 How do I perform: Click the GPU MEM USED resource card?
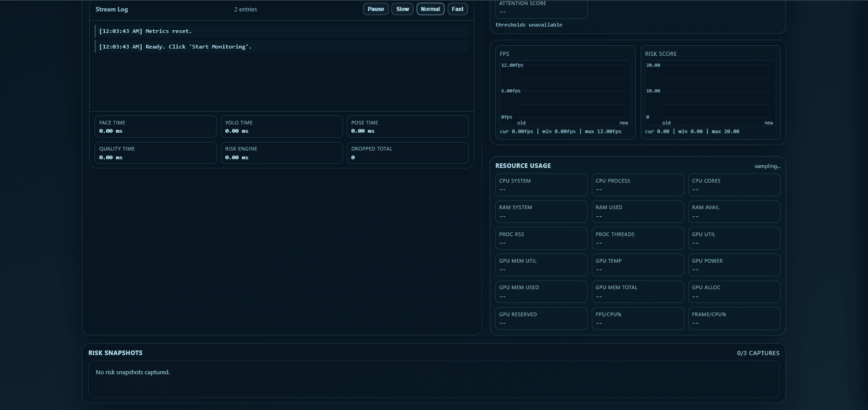pyautogui.click(x=541, y=291)
